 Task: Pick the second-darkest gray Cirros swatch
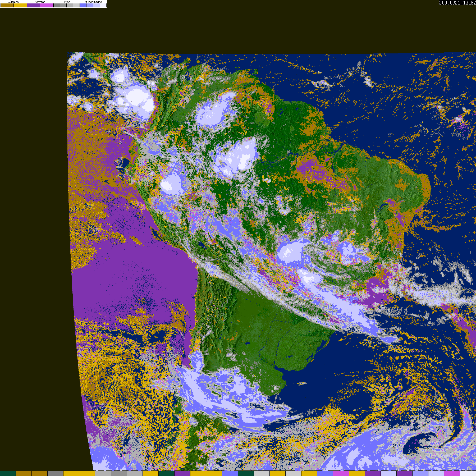63,6
